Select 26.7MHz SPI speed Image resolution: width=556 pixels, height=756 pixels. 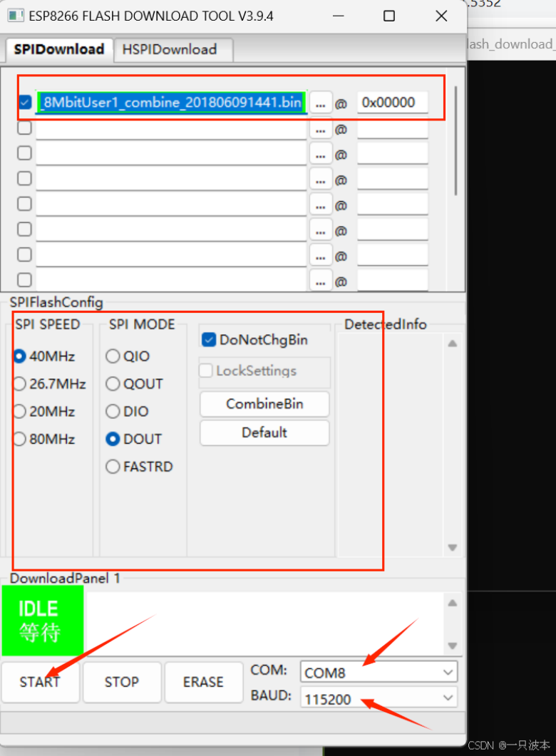50,384
